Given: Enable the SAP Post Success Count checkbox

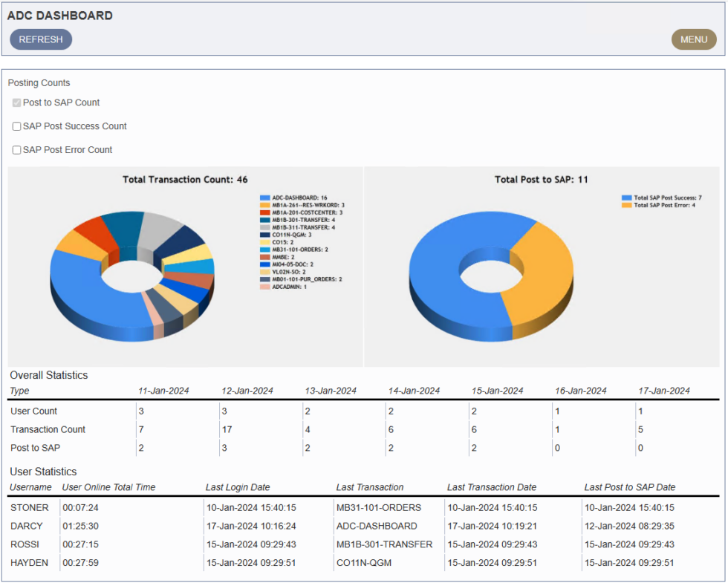Looking at the screenshot, I should (x=16, y=126).
